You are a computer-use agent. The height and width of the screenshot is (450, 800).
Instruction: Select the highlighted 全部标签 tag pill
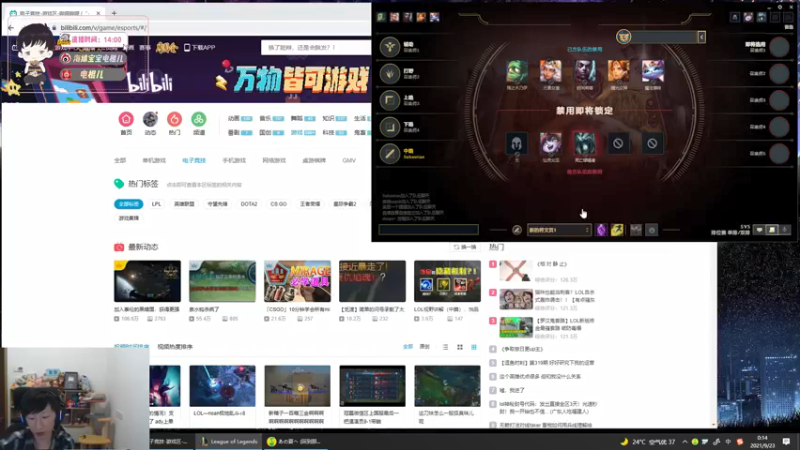(129, 204)
